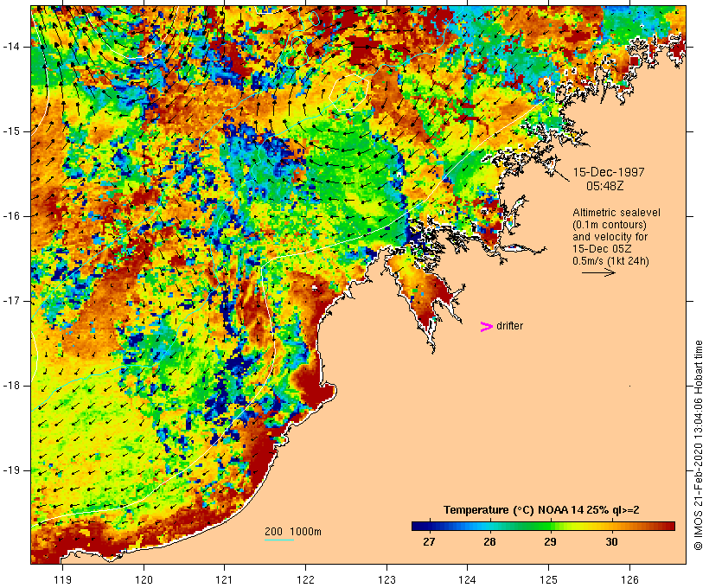Click the 'Temperature (°C) NOAA 14' title
The width and height of the screenshot is (709, 588).
tap(541, 510)
